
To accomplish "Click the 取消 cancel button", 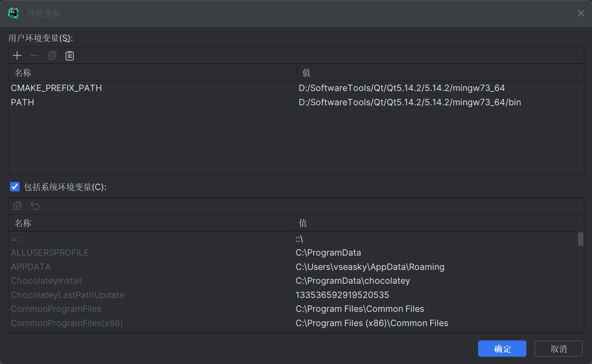I will pyautogui.click(x=558, y=349).
